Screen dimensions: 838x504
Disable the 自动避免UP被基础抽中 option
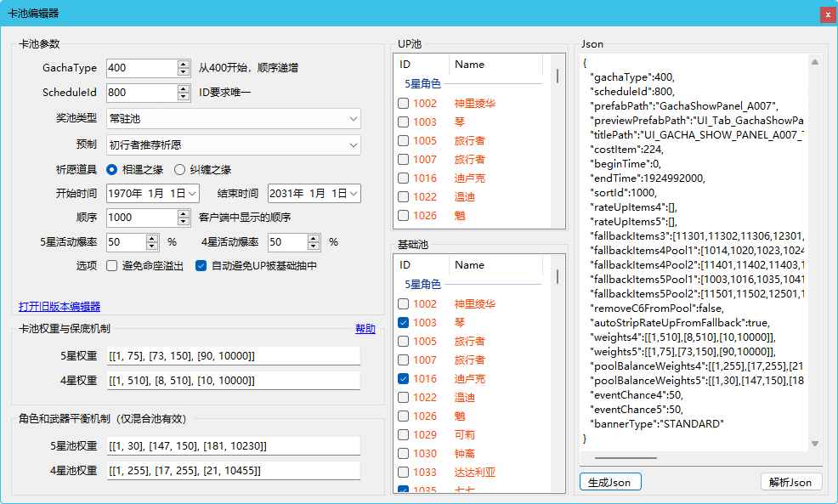[x=201, y=264]
